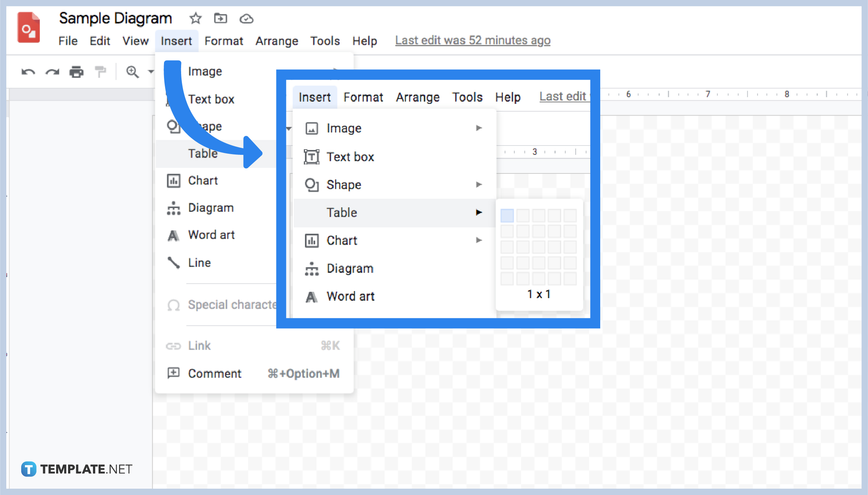Select the Paint format tool
Viewport: 868px width, 495px height.
tap(100, 72)
